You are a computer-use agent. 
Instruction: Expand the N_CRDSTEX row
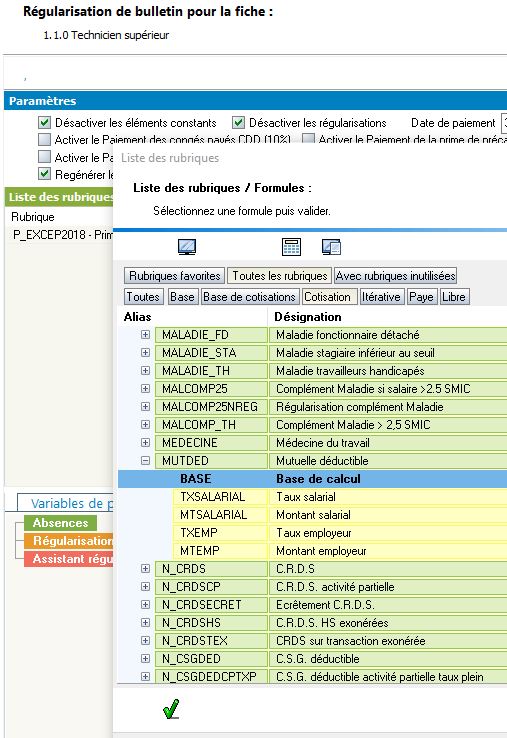[145, 641]
